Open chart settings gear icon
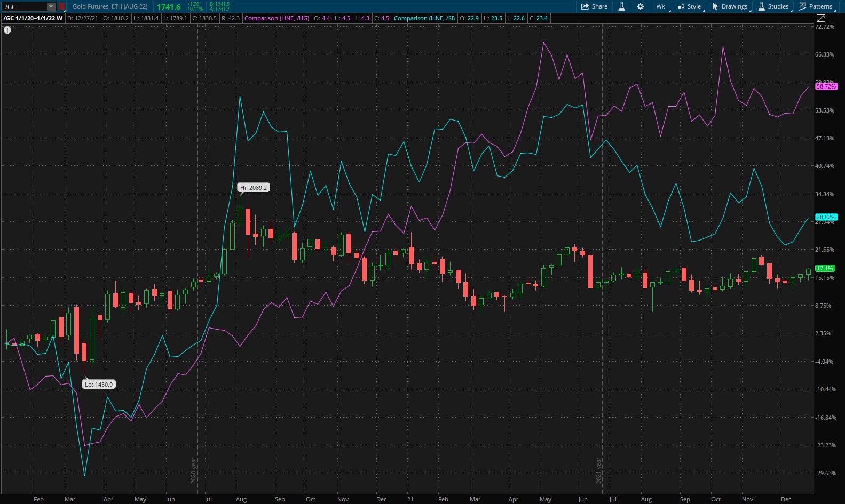Image resolution: width=845 pixels, height=504 pixels. (641, 6)
